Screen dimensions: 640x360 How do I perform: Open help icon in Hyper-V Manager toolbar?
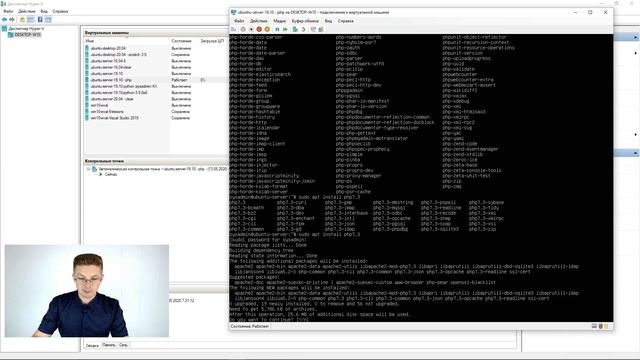(40, 20)
